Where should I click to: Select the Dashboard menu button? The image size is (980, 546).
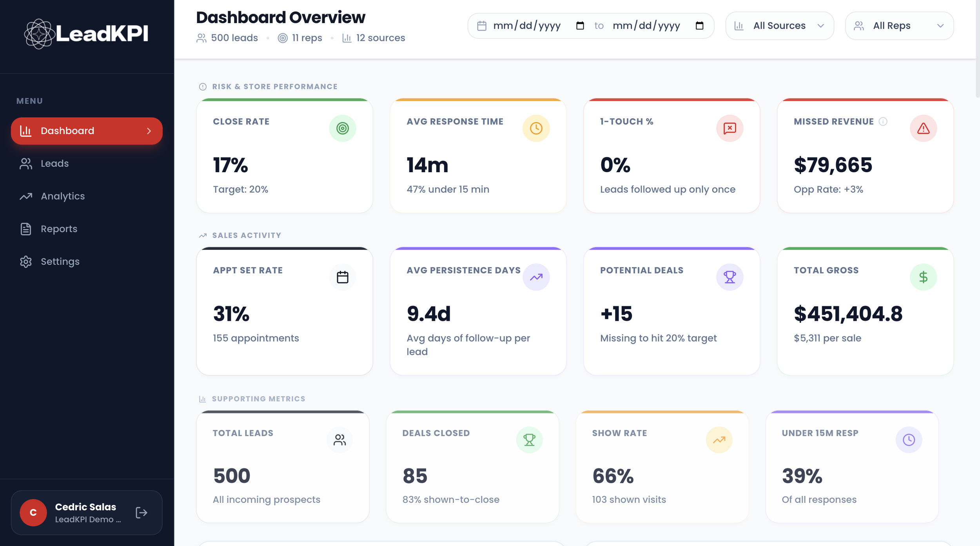click(x=87, y=131)
